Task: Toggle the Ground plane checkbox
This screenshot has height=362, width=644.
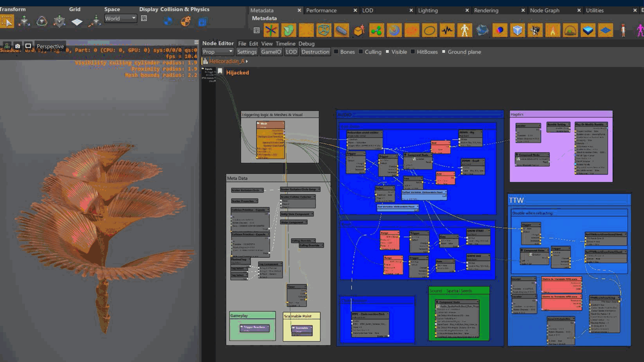Action: (x=444, y=51)
